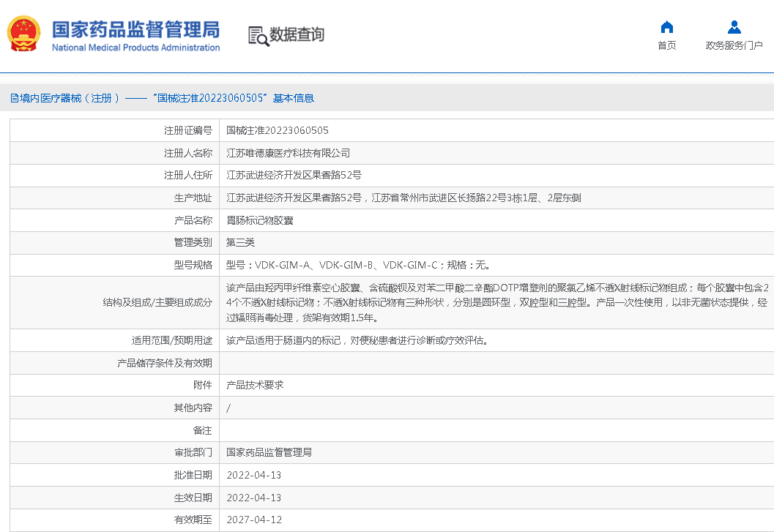Click the 国家药品监督管理局 site title
The height and width of the screenshot is (532, 774).
click(135, 29)
